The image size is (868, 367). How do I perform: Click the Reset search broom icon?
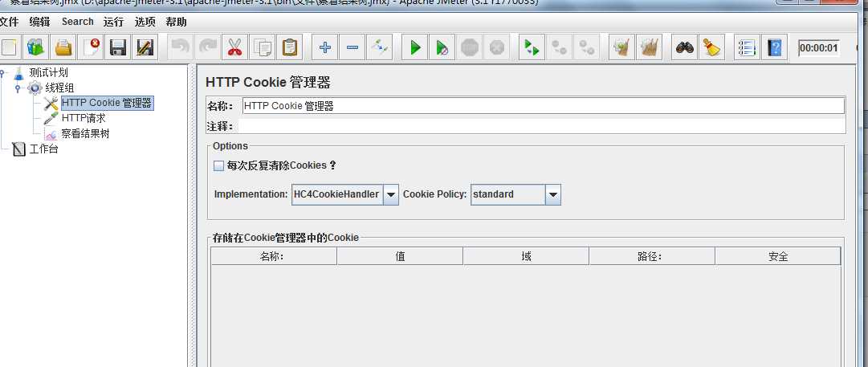pyautogui.click(x=712, y=47)
